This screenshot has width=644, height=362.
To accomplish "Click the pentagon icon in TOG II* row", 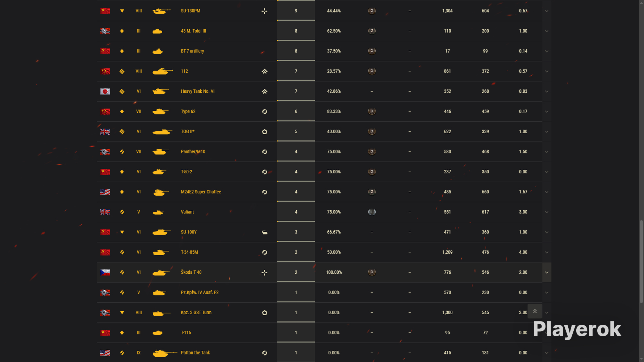I will click(264, 132).
